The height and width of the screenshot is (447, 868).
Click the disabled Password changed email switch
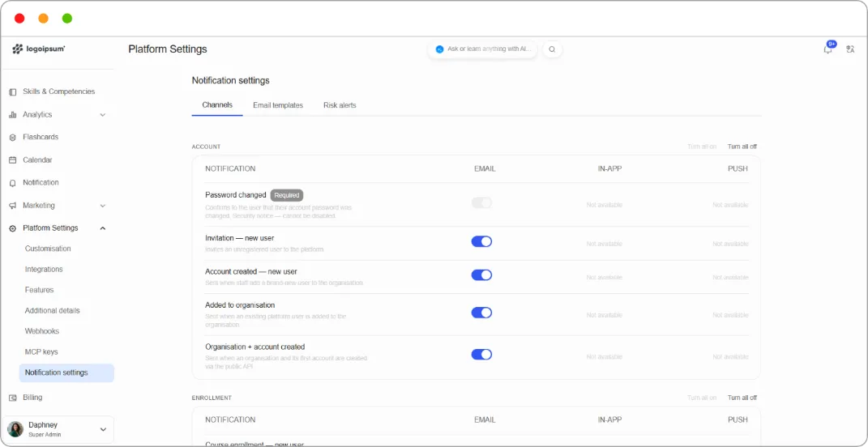pyautogui.click(x=481, y=203)
